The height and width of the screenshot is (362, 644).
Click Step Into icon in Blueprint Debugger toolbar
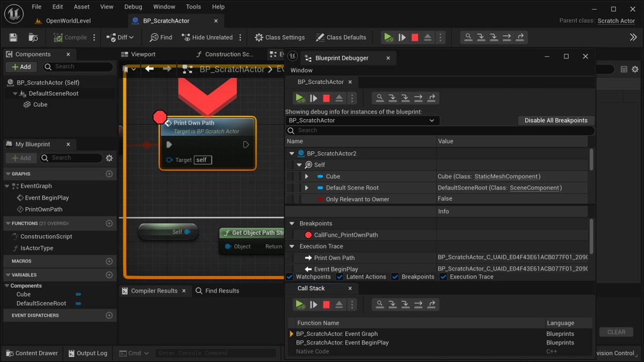[393, 98]
